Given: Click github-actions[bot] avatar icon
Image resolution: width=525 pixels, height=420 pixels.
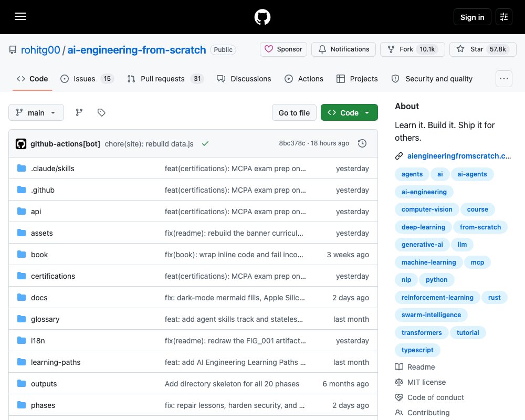Looking at the screenshot, I should point(21,144).
